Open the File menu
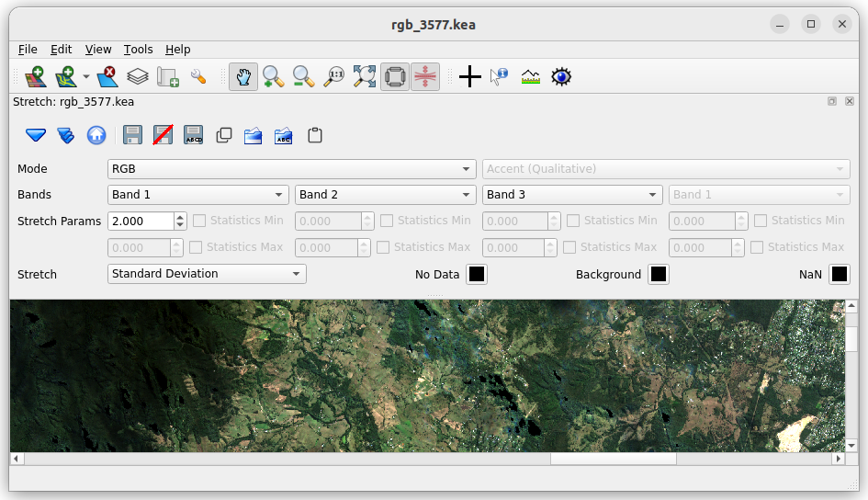Viewport: 868px width, 500px height. tap(28, 50)
